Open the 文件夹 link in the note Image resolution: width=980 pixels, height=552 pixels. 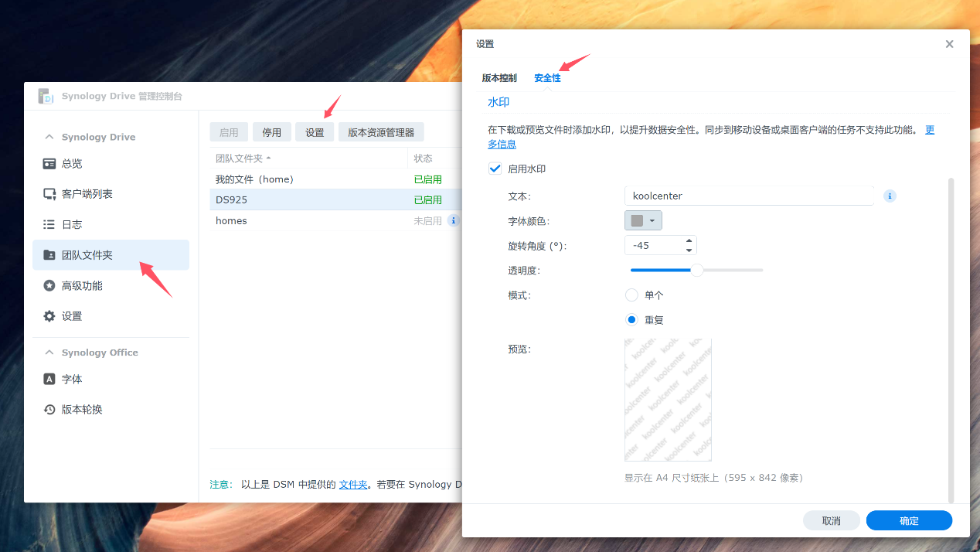click(x=353, y=485)
